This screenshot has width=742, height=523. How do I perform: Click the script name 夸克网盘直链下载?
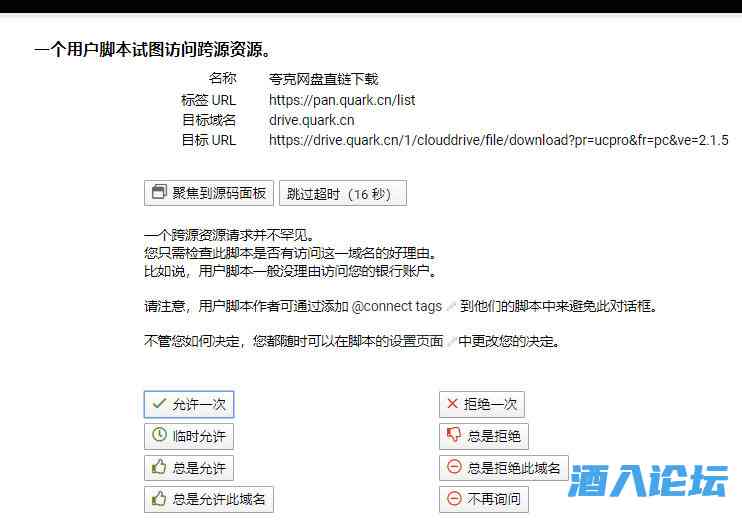click(324, 79)
